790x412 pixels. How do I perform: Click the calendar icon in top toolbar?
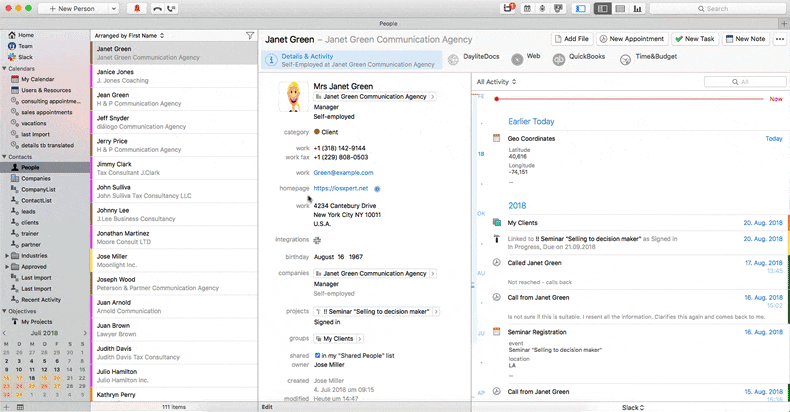526,9
